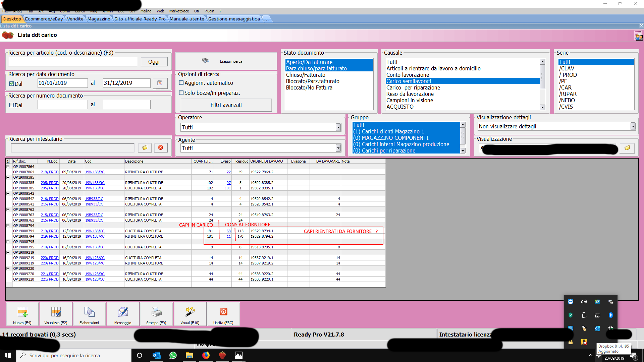Open document link 210/PROD
644x362 pixels.
(x=50, y=247)
